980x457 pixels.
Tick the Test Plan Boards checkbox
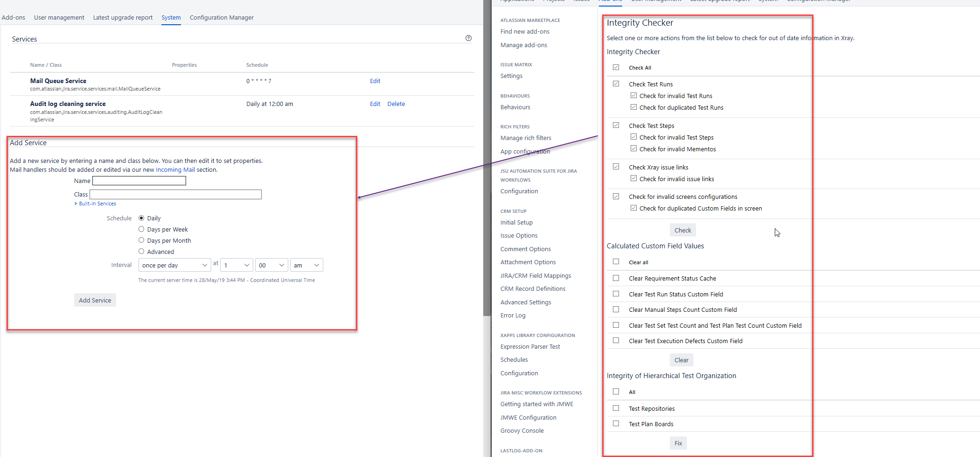click(616, 424)
